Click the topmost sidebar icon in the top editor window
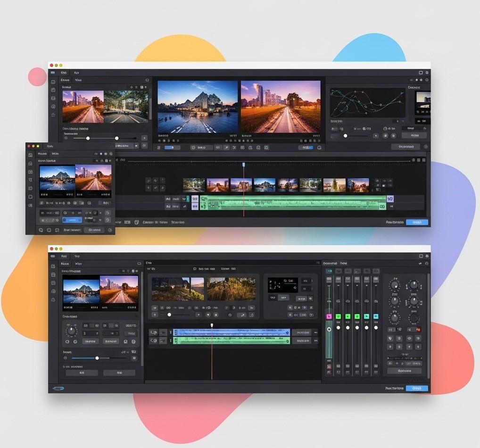 point(53,82)
